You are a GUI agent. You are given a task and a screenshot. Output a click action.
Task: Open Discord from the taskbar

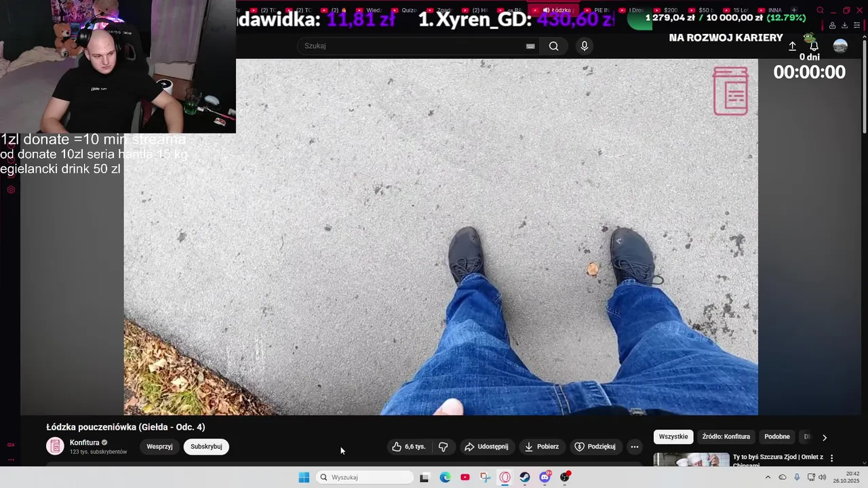click(x=545, y=477)
